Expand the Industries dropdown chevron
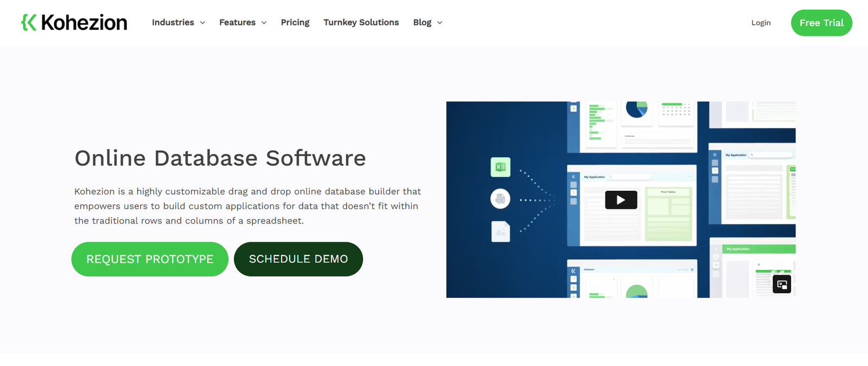 click(x=202, y=23)
